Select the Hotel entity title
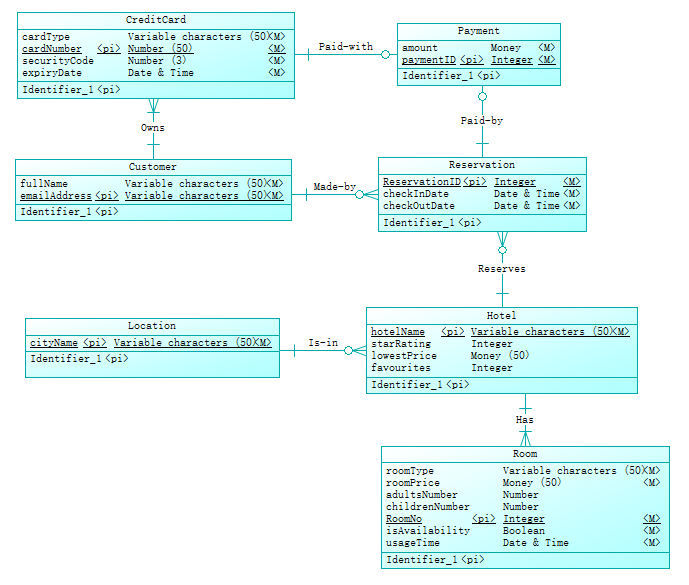 point(501,315)
